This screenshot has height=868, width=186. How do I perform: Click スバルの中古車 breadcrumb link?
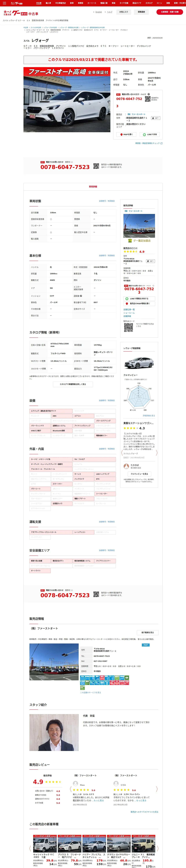point(36,28)
